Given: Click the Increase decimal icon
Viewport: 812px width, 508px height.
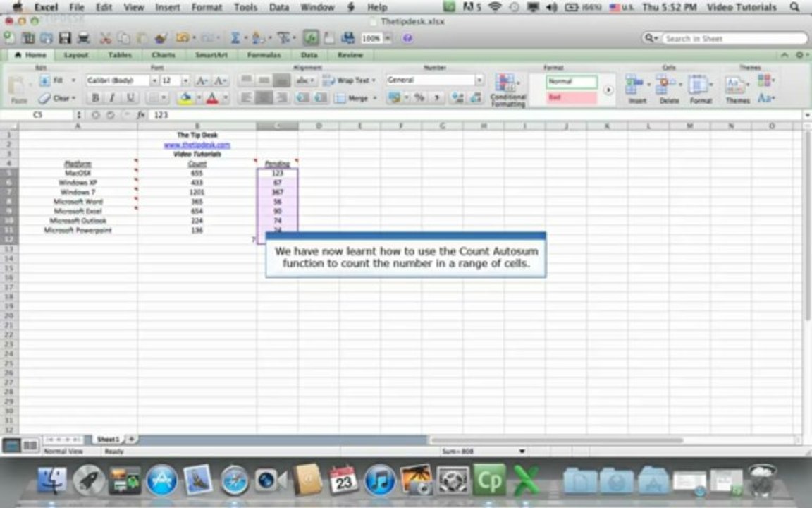Looking at the screenshot, I should pos(457,97).
